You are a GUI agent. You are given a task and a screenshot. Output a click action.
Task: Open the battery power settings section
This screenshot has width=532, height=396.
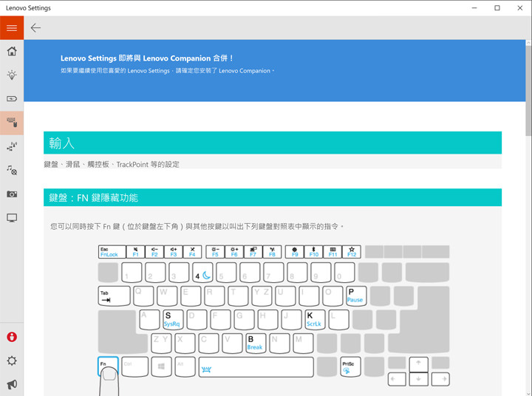[12, 98]
